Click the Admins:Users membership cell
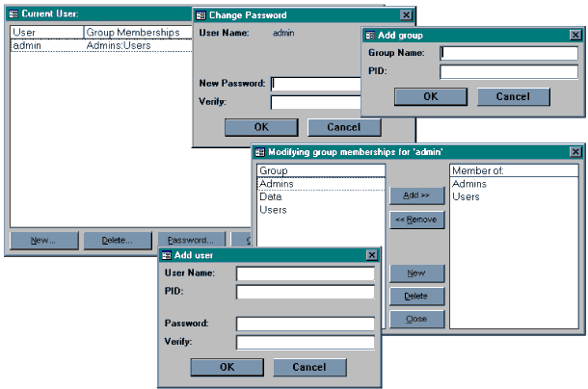The image size is (588, 389). 119,45
